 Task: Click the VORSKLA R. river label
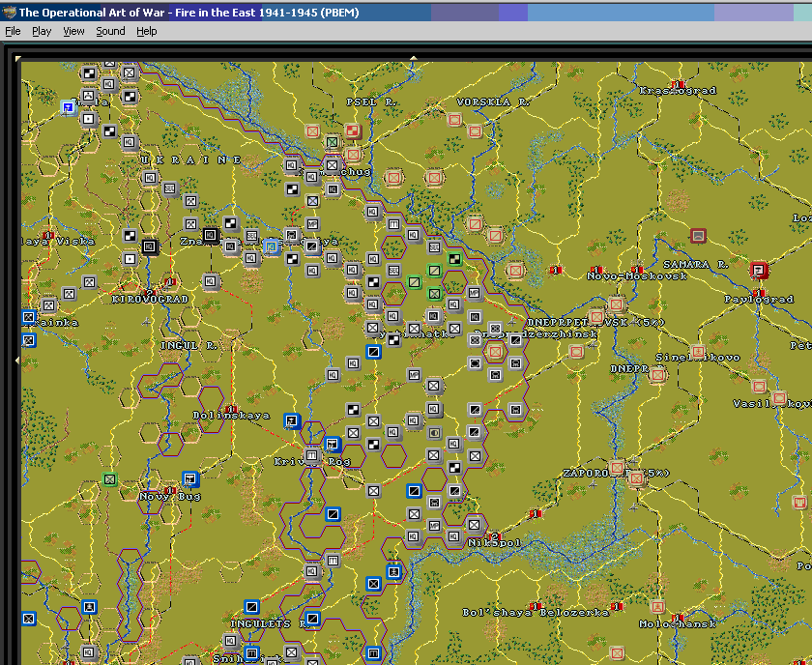point(493,102)
